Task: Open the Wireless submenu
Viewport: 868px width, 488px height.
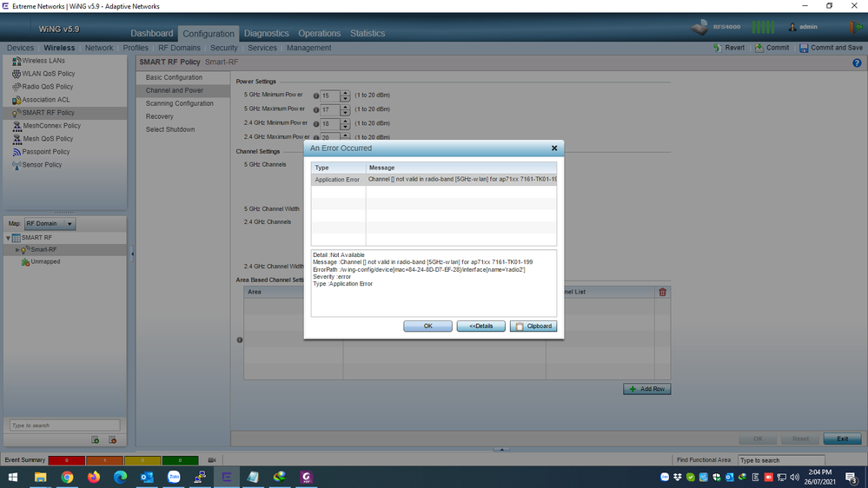Action: click(x=59, y=48)
